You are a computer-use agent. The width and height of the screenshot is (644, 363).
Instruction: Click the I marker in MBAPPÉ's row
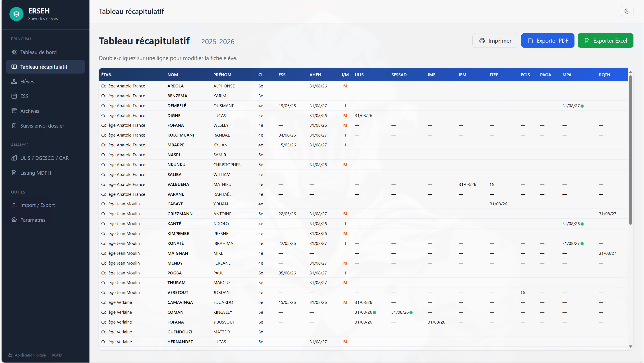pyautogui.click(x=345, y=145)
